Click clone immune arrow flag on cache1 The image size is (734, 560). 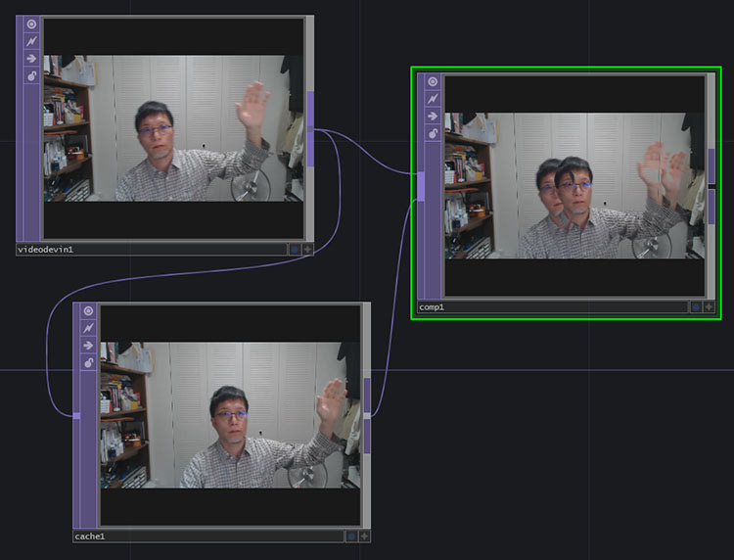coord(88,346)
